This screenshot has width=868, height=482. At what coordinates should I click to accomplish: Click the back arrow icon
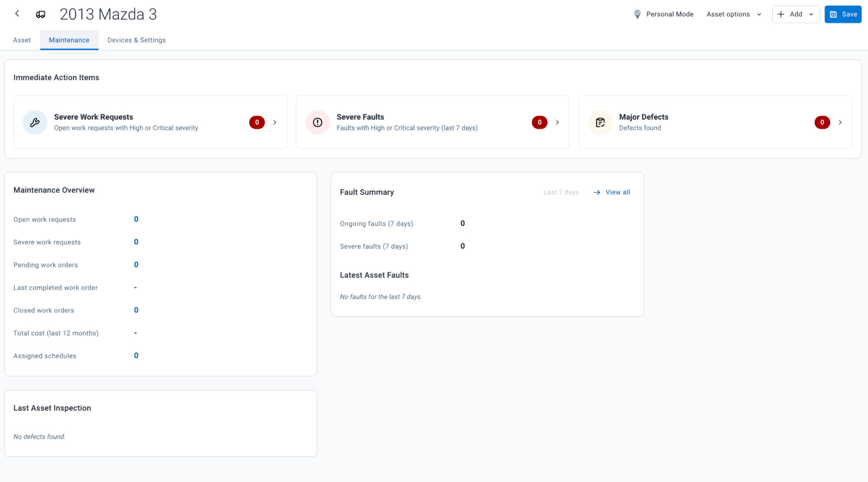point(17,14)
